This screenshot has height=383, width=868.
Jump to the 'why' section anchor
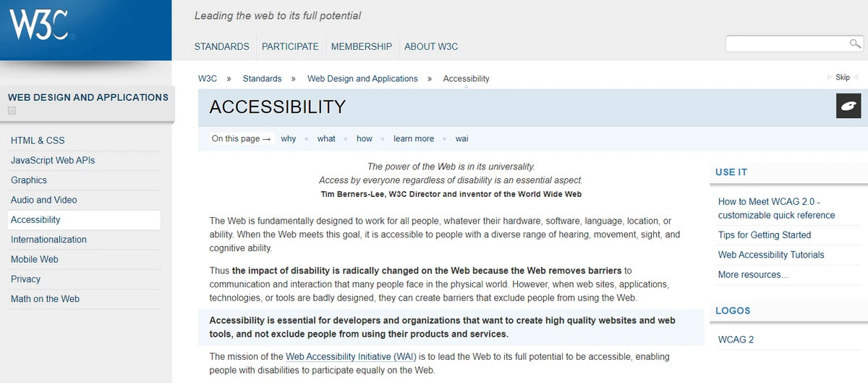point(289,138)
